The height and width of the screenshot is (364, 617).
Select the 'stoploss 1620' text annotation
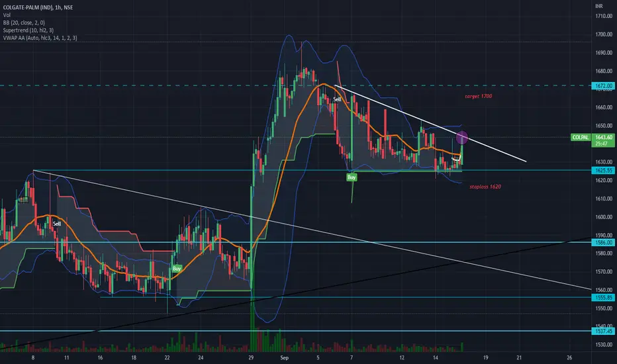pyautogui.click(x=485, y=187)
